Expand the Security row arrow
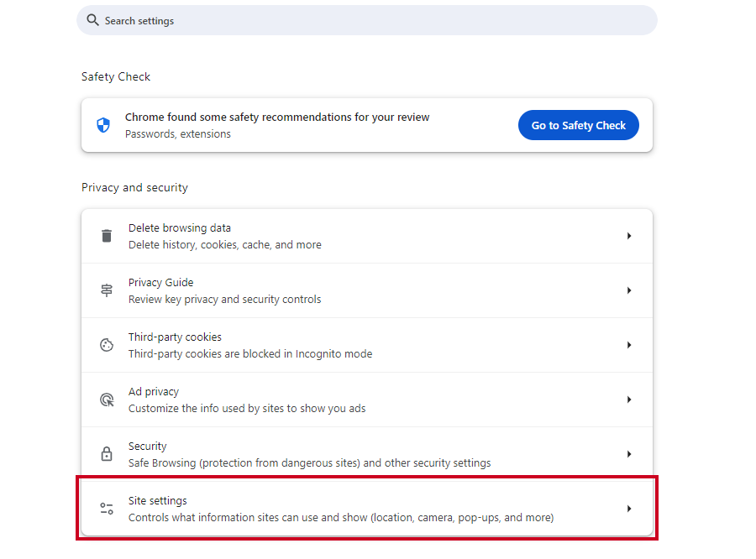Viewport: 756px width, 559px height. [x=629, y=454]
